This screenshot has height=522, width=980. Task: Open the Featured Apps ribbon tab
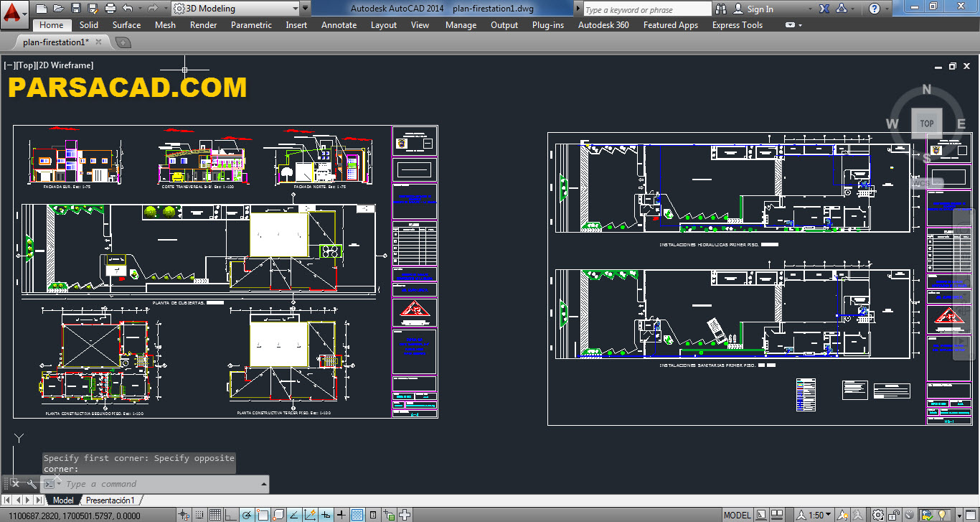pyautogui.click(x=670, y=24)
